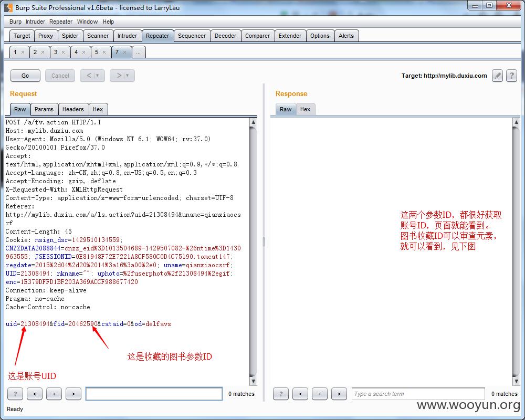Image resolution: width=525 pixels, height=420 pixels.
Task: Click the 'Content-Length: 45' header line
Action: (38, 232)
